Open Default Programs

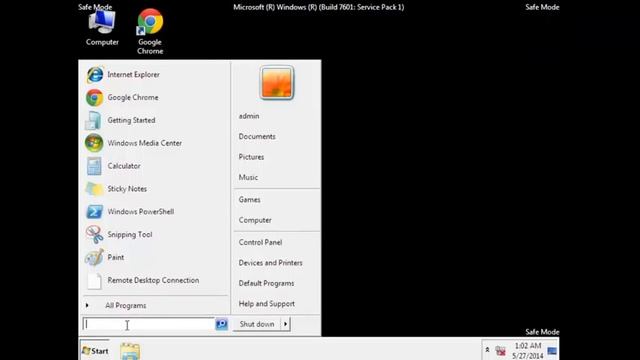[x=267, y=283]
